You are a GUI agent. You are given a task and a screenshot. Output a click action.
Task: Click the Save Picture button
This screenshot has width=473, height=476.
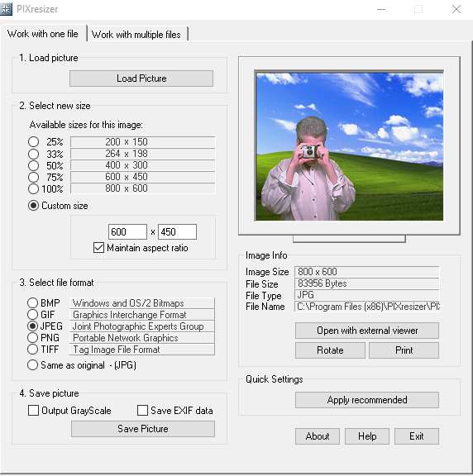point(143,429)
